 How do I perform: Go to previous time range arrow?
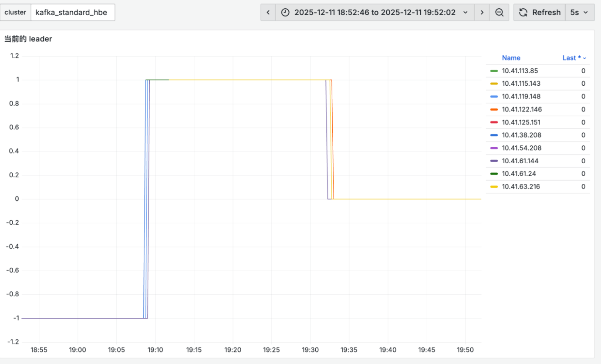268,13
